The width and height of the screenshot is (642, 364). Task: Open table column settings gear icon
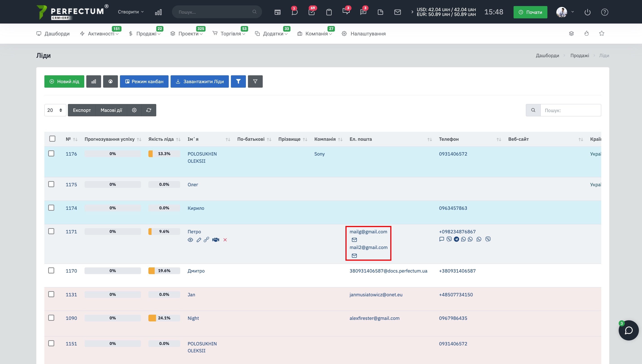click(134, 110)
